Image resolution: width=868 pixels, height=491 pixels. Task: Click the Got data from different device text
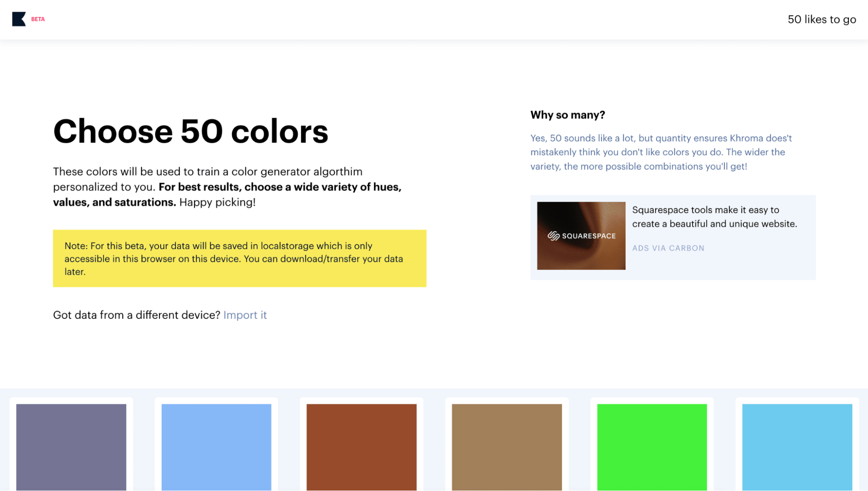point(136,315)
